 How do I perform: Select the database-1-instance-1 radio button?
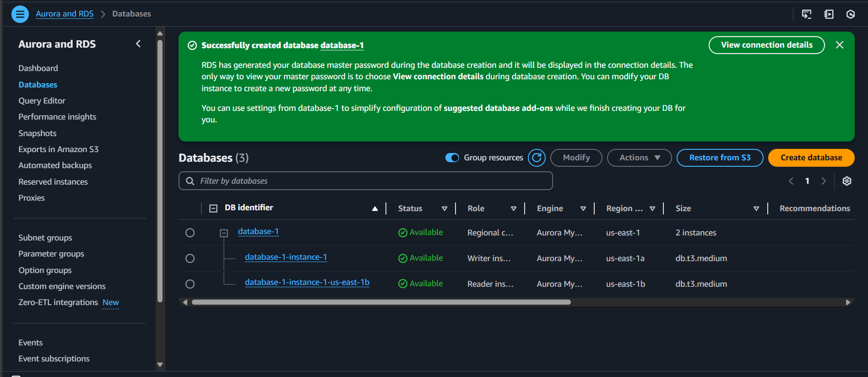[190, 258]
